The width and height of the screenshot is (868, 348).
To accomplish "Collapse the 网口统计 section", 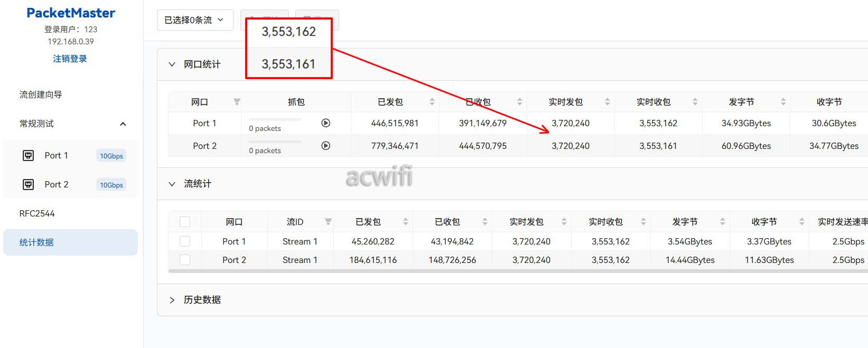I will (172, 64).
